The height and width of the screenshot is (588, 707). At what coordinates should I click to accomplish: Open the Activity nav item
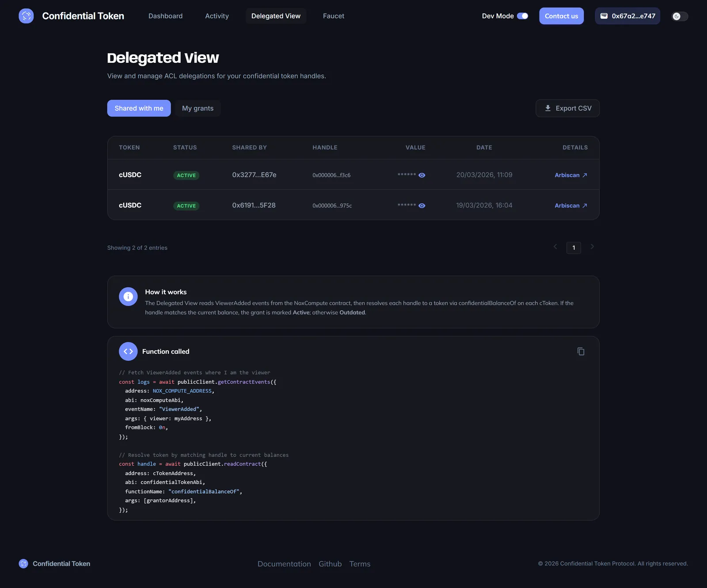pos(217,16)
